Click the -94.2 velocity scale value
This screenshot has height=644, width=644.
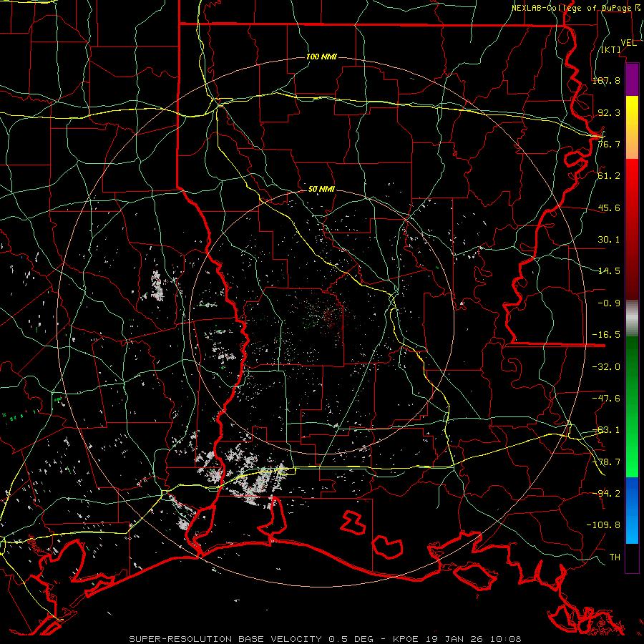point(606,494)
